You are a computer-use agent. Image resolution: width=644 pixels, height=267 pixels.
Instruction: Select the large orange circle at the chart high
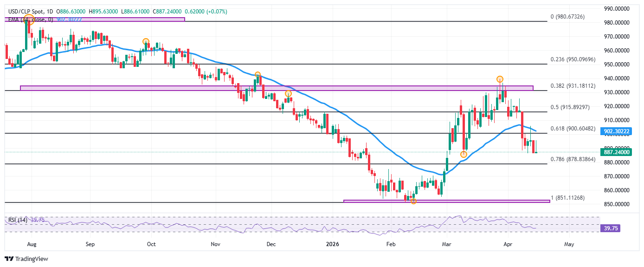(29, 19)
